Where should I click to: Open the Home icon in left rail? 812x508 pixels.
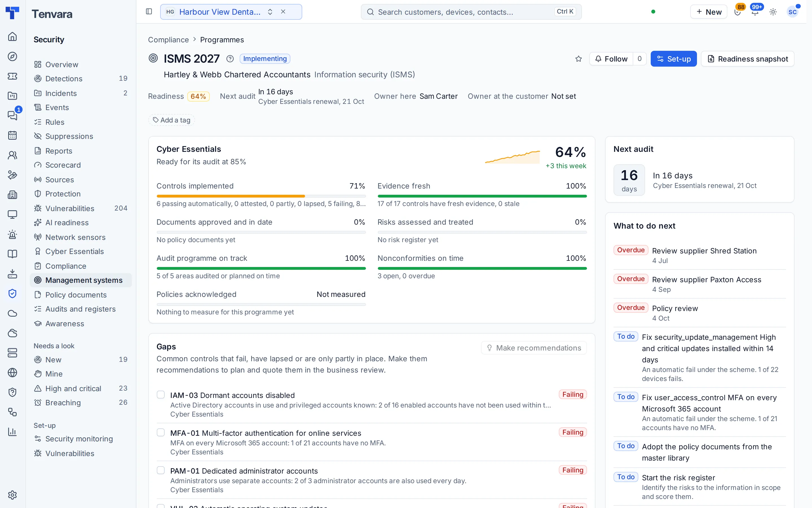tap(12, 36)
